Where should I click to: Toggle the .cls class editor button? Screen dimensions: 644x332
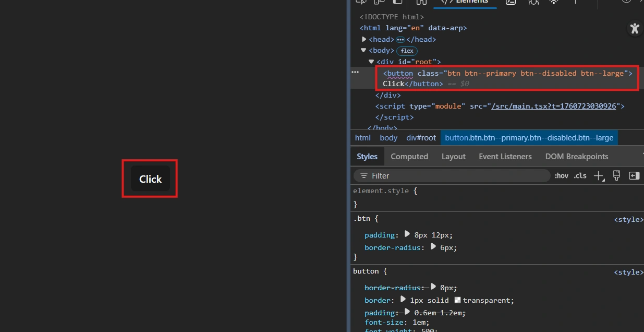[580, 176]
